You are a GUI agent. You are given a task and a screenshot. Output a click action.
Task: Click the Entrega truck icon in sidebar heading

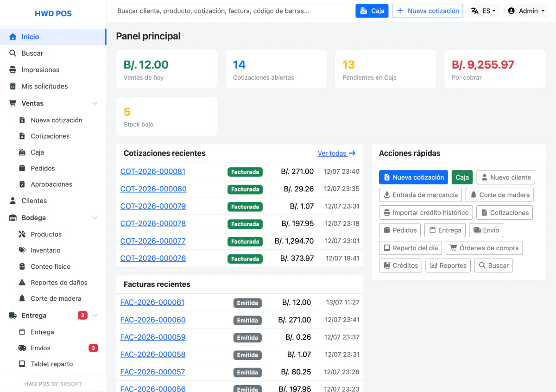pos(13,316)
